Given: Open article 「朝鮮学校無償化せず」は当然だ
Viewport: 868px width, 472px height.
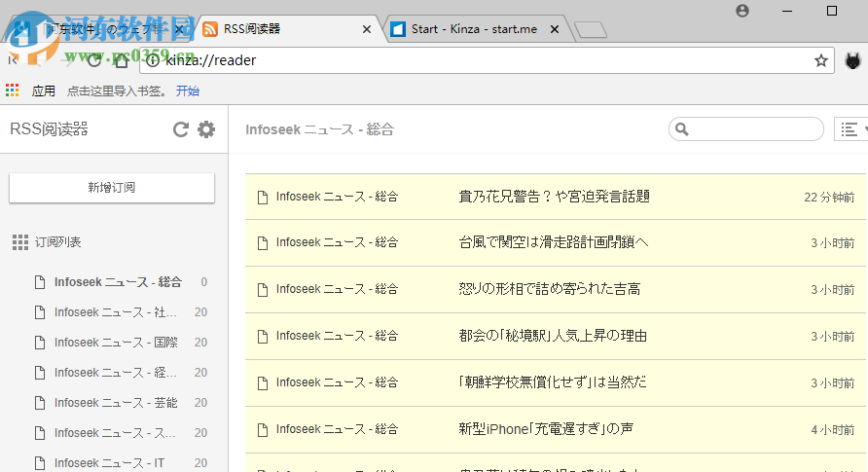Looking at the screenshot, I should click(x=553, y=382).
